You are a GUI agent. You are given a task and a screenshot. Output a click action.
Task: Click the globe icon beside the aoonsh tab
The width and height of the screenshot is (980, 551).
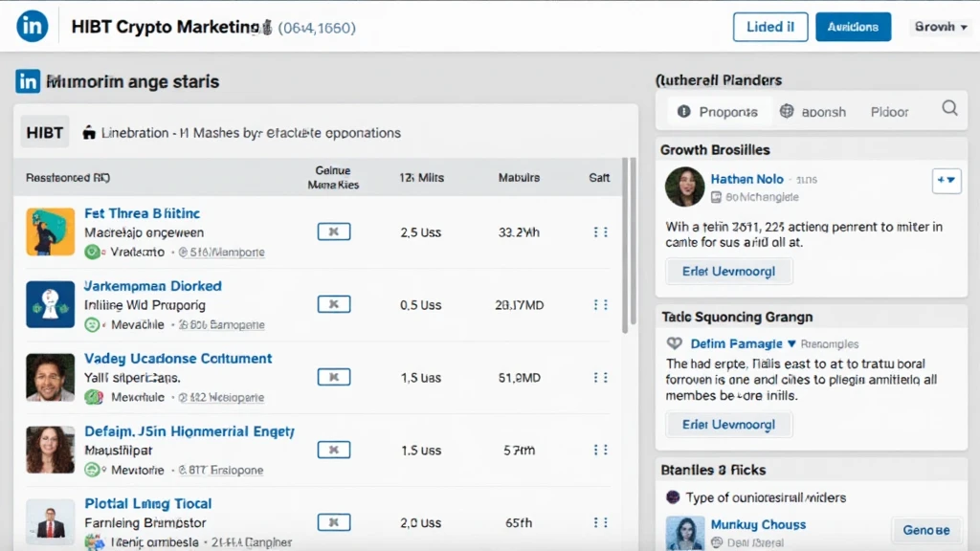point(787,111)
